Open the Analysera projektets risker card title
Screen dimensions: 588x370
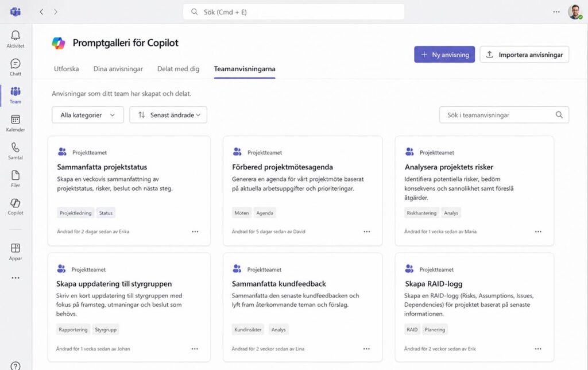(x=449, y=167)
